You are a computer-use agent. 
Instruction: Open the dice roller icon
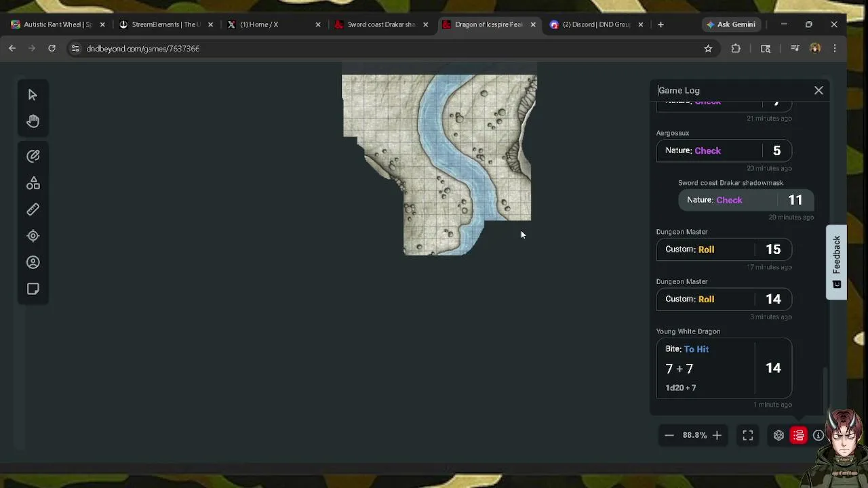[778, 435]
